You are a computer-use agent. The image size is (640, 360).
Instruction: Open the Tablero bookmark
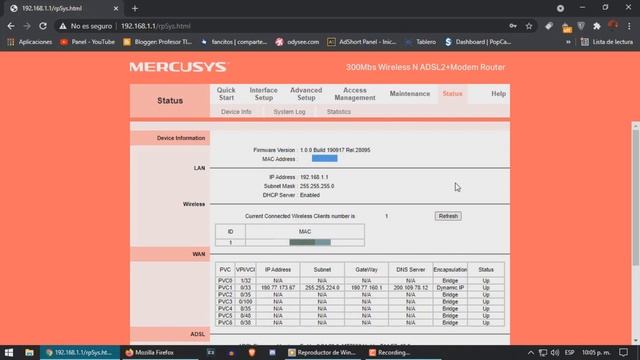pos(420,42)
